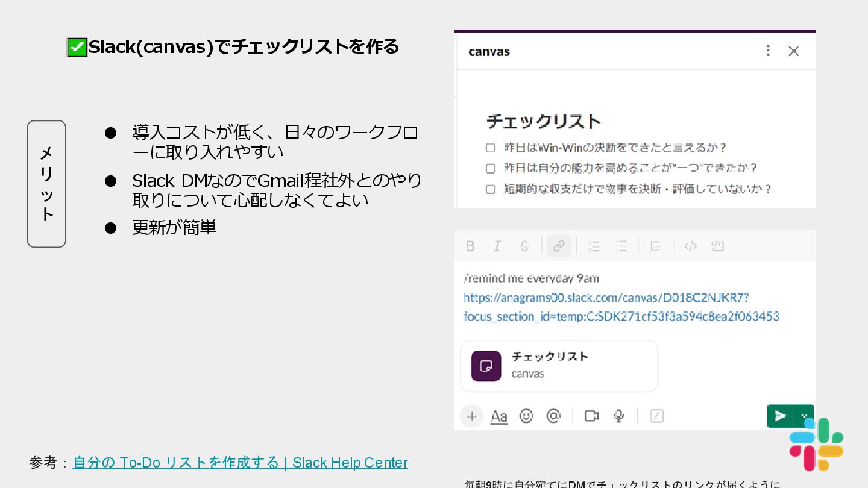Check the 'Win-Winの決断' checklist box
Screen dimensions: 868x488
point(491,148)
